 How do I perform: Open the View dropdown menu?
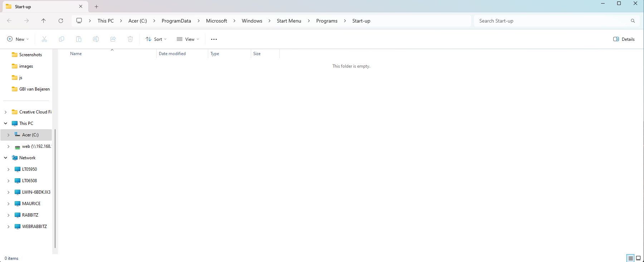188,39
